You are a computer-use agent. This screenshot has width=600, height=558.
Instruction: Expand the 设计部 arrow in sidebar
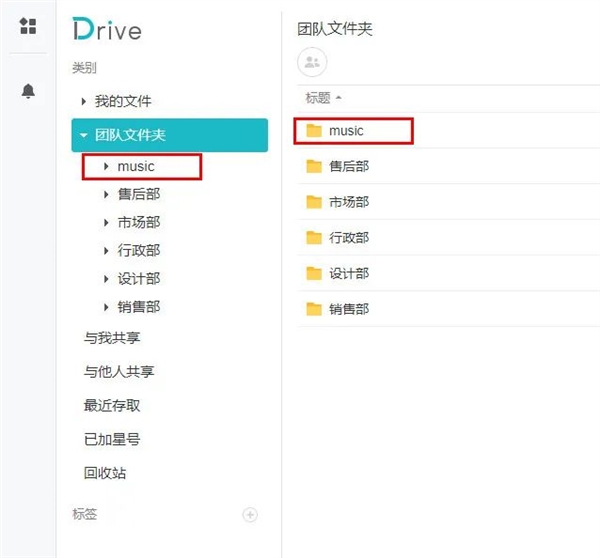pyautogui.click(x=106, y=279)
